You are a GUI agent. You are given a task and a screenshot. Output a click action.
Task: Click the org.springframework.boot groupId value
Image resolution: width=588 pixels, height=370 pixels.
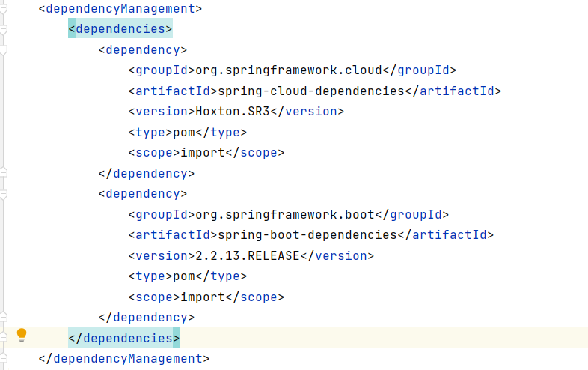click(x=284, y=214)
